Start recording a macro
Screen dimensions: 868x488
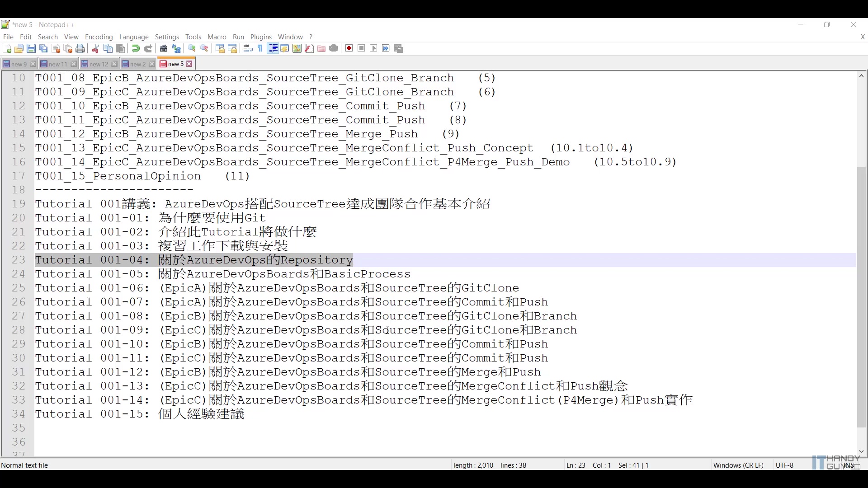point(349,48)
